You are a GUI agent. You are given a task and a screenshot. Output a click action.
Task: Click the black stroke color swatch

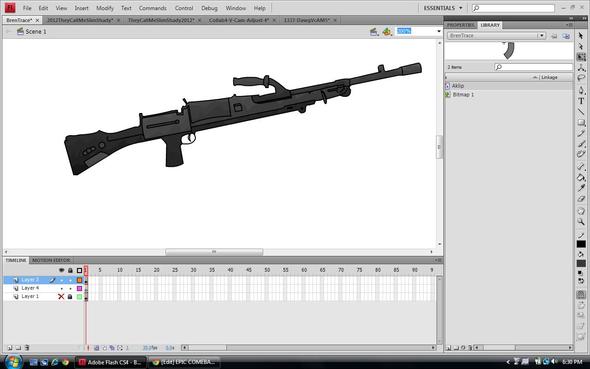click(x=581, y=244)
